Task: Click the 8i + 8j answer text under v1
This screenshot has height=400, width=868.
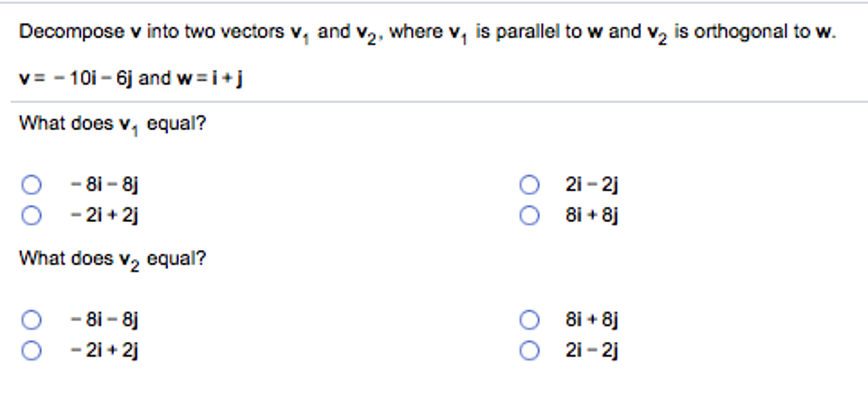Action: coord(591,215)
